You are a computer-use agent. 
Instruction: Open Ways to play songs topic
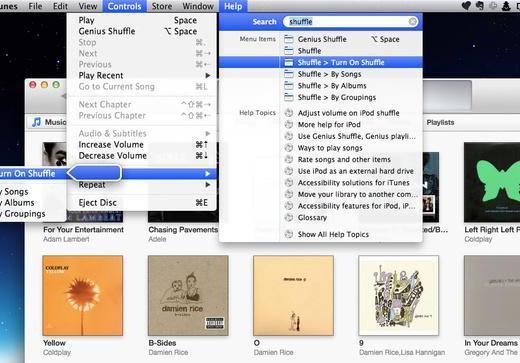click(x=351, y=148)
